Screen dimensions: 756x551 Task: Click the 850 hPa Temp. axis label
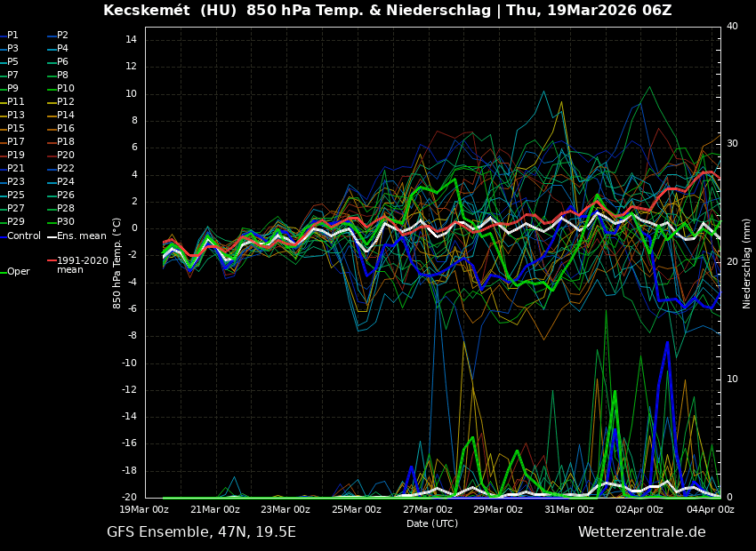tap(117, 263)
